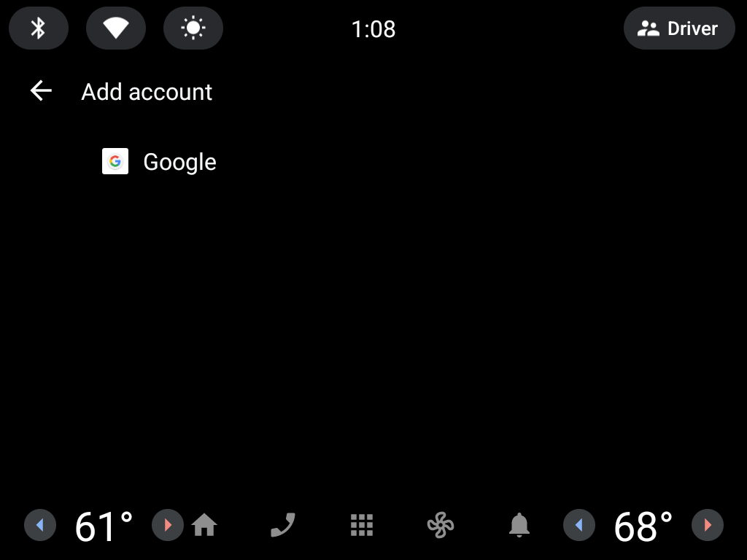
Task: Open the Driver user profile switcher
Action: (x=679, y=28)
